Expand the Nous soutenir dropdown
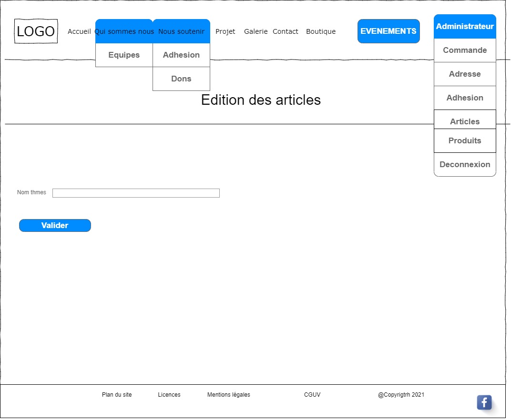Image resolution: width=511 pixels, height=420 pixels. 181,31
